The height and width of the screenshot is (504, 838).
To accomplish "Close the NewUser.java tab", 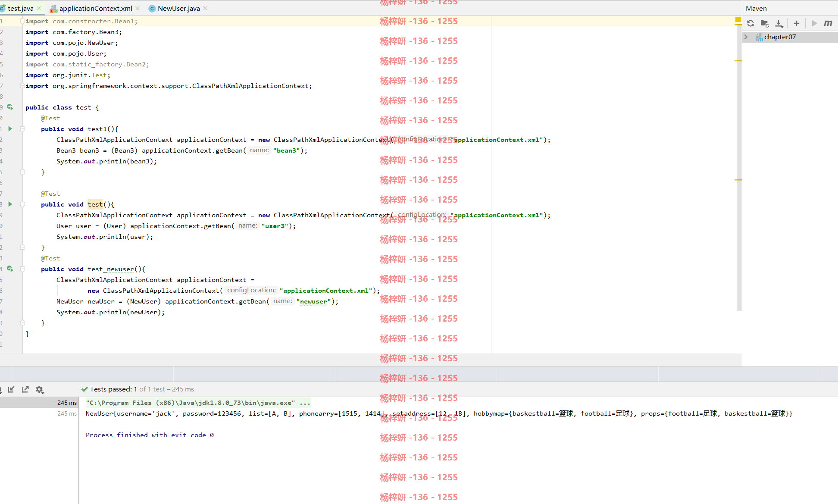I will click(x=205, y=8).
